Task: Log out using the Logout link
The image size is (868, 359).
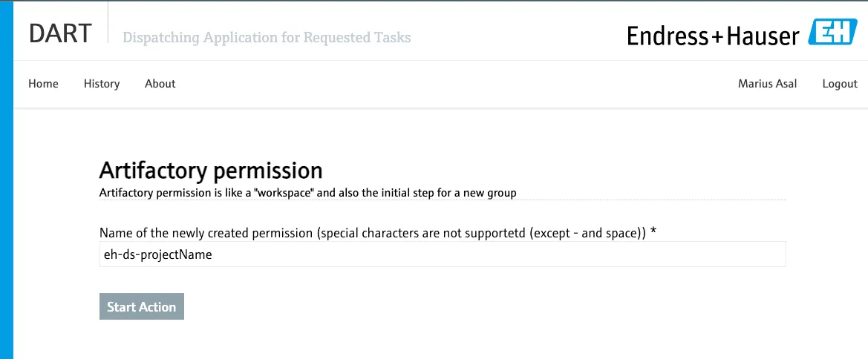Action: coord(840,84)
